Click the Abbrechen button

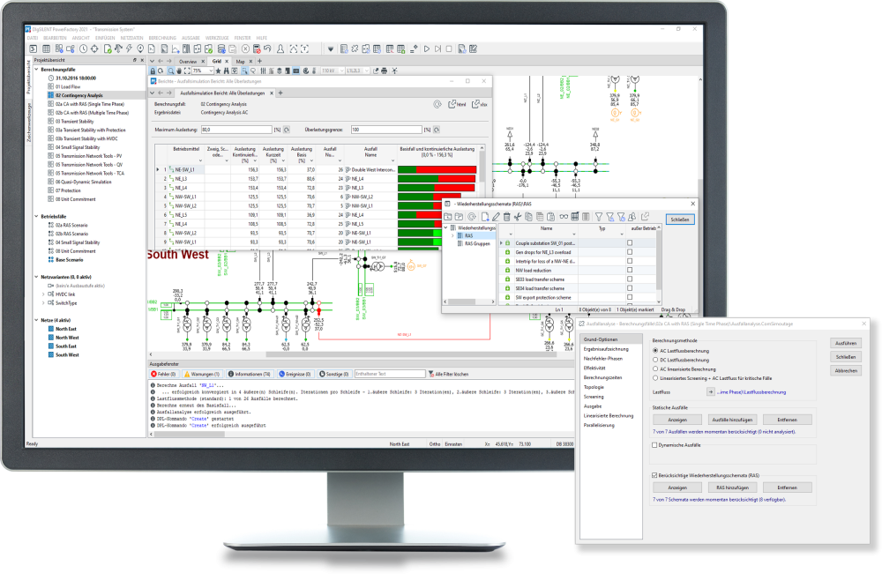click(846, 371)
